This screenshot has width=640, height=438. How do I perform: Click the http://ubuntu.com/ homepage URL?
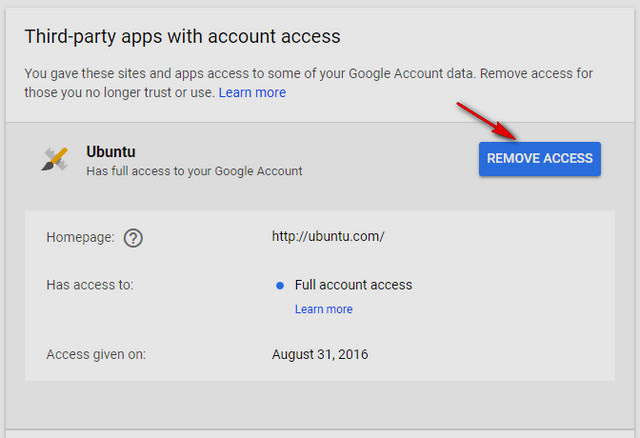pyautogui.click(x=328, y=236)
